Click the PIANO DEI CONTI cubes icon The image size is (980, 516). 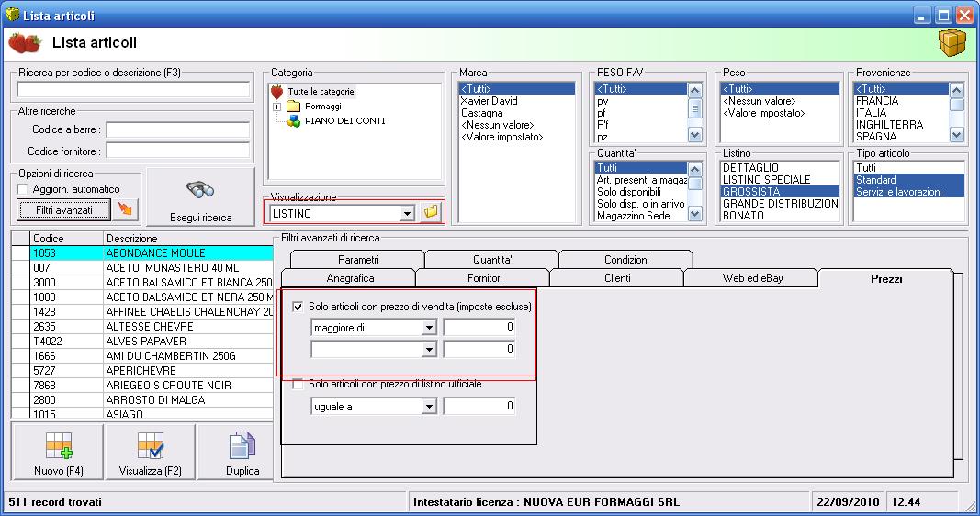coord(294,121)
